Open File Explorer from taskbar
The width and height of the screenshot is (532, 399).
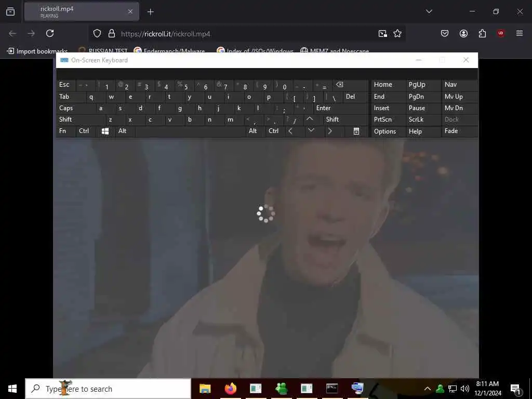click(205, 389)
